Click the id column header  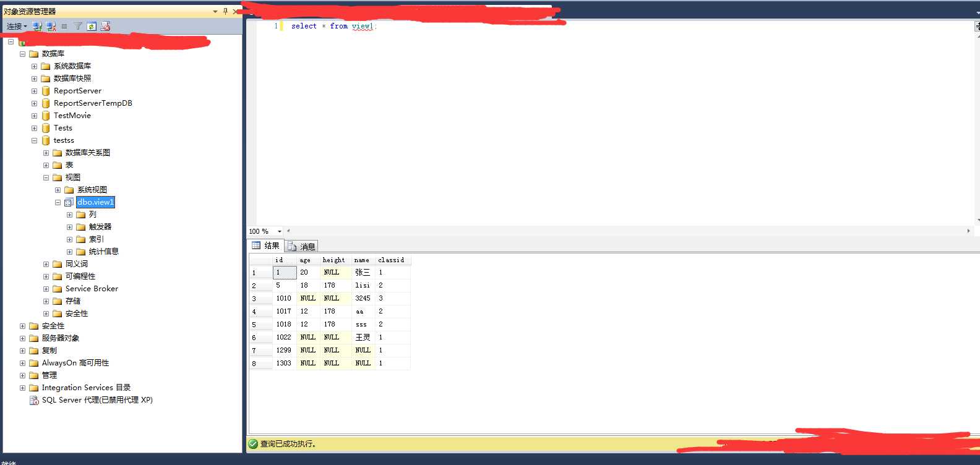285,260
